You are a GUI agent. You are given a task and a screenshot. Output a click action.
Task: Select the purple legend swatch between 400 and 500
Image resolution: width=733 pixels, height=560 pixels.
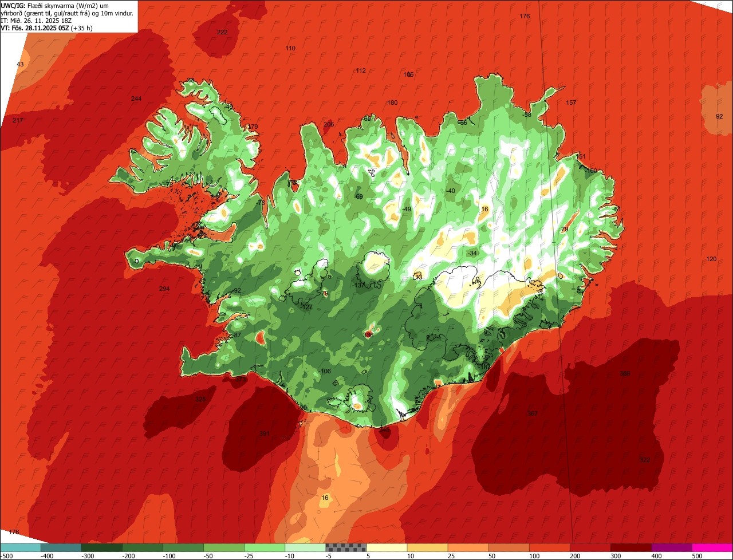pos(672,547)
